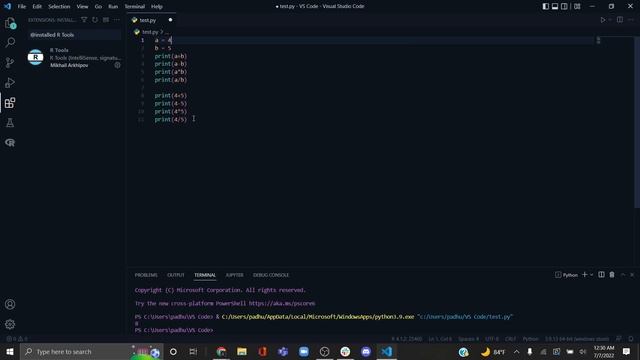This screenshot has height=360, width=640.
Task: Select the R Tools extension entry
Action: point(74,58)
